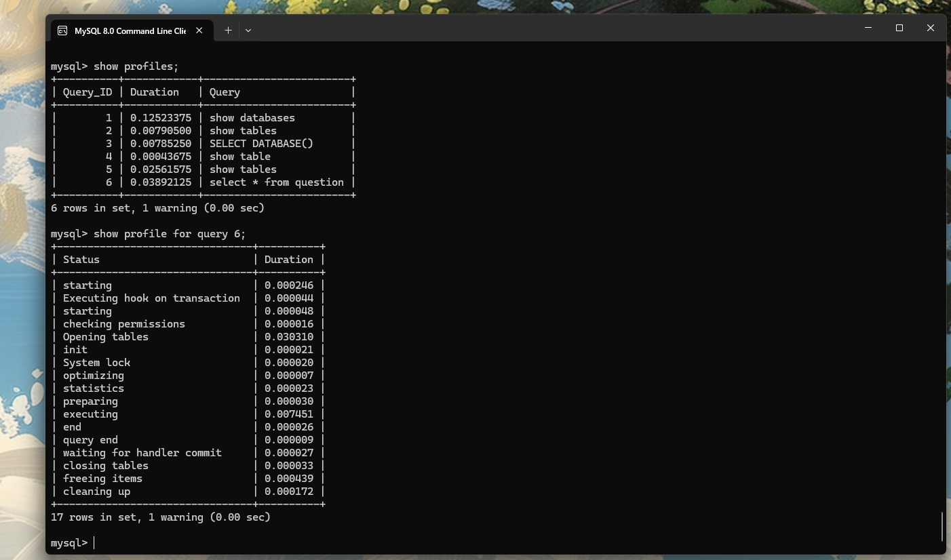Click '6 rows in set, 1 warning' line
Image resolution: width=951 pixels, height=560 pixels.
click(157, 208)
